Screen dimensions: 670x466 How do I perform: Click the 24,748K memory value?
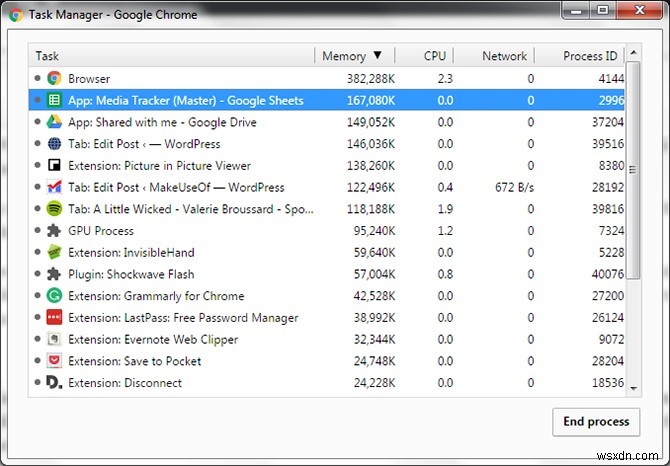click(x=374, y=361)
